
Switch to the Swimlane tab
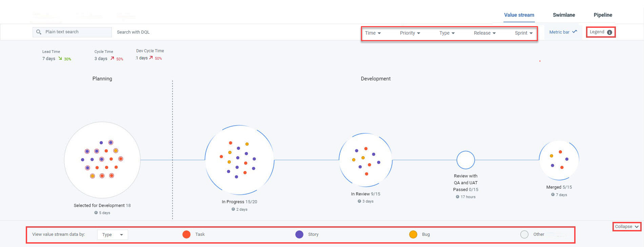(x=563, y=15)
